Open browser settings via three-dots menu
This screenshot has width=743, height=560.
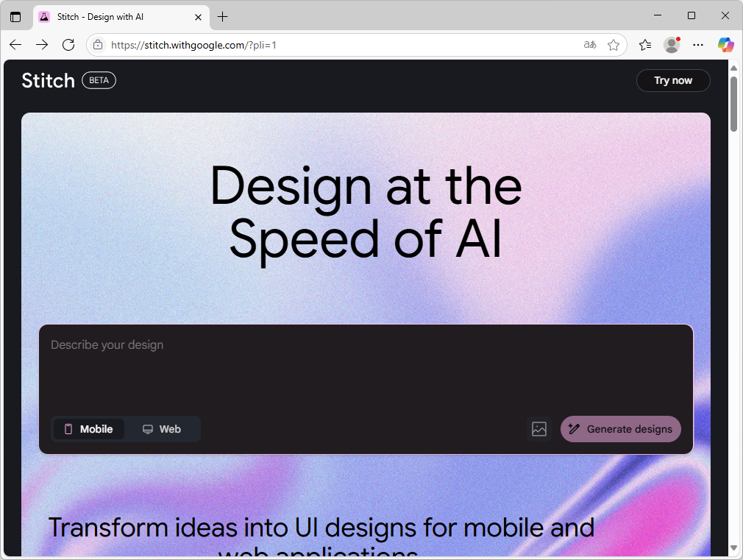[697, 45]
